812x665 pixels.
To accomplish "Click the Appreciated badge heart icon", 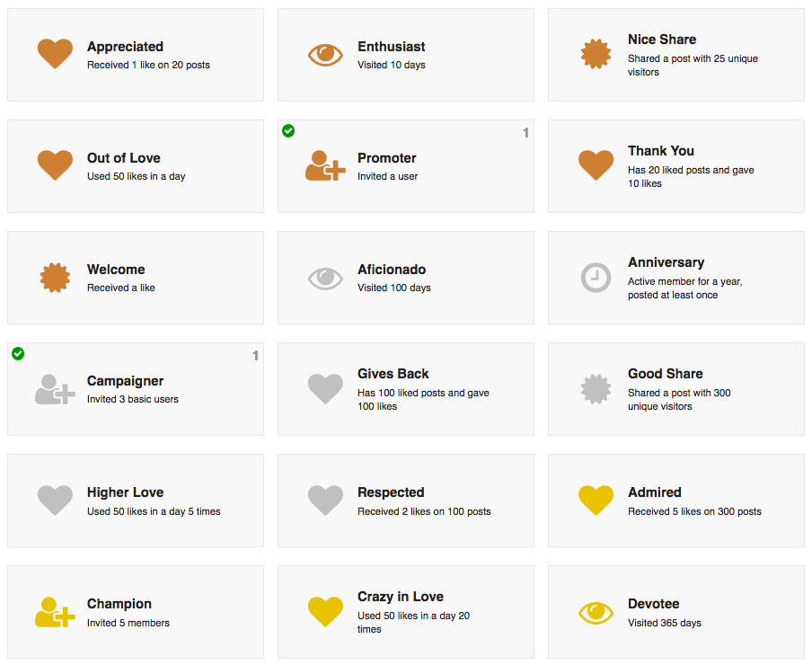I will 55,54.
